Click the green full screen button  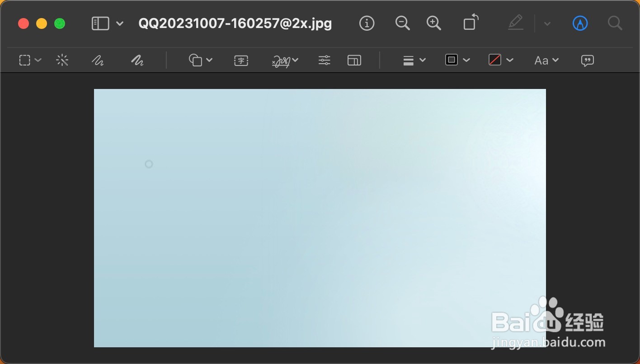60,23
